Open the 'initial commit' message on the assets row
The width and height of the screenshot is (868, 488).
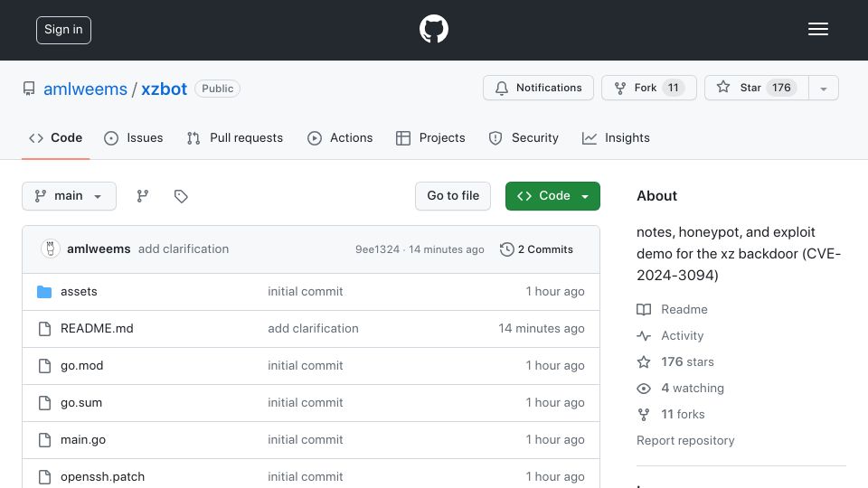306,292
